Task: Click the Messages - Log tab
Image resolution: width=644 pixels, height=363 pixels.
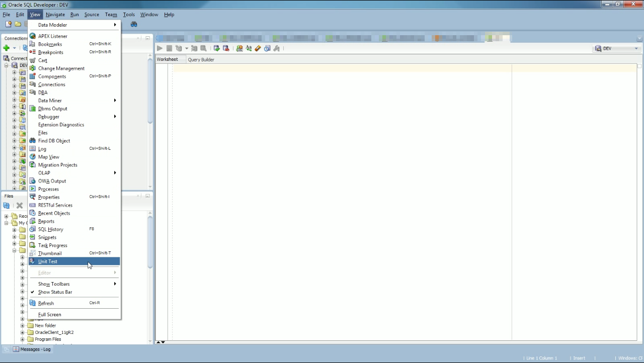Action: pos(32,349)
